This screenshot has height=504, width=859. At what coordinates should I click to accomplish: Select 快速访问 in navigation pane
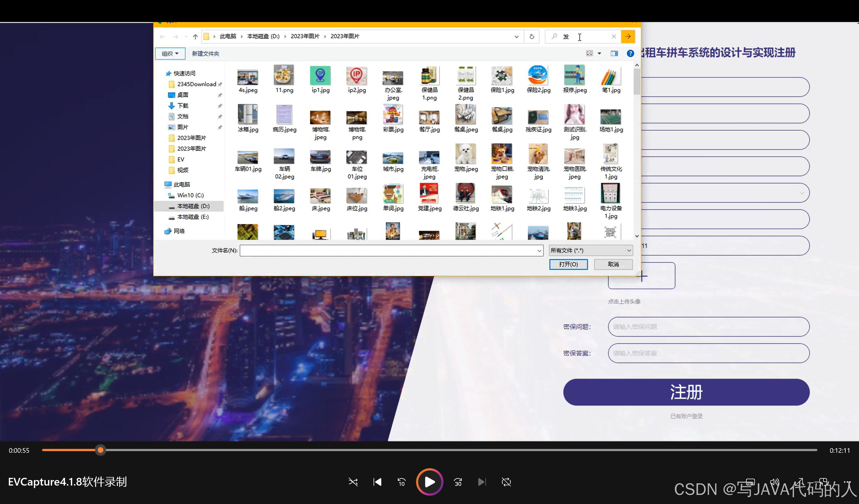[184, 73]
